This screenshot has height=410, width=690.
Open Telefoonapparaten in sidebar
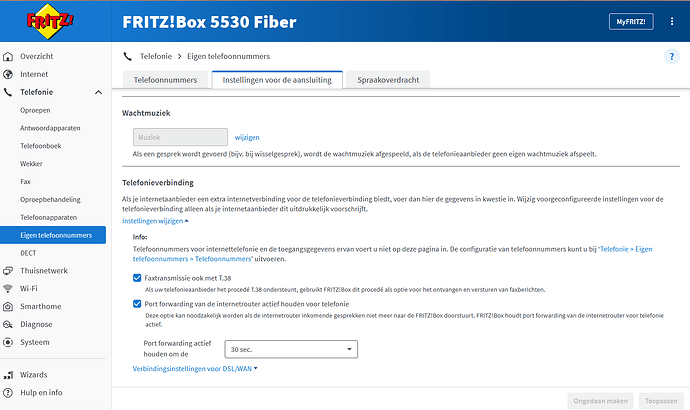48,217
